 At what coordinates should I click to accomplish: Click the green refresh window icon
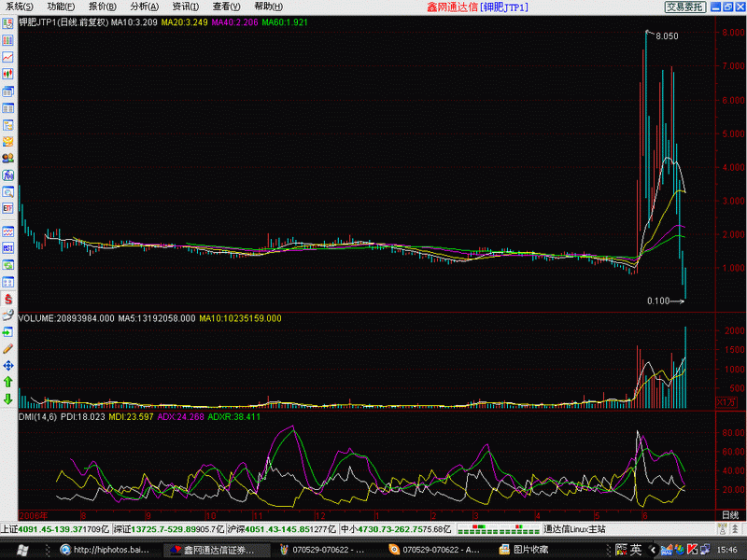coord(7,265)
